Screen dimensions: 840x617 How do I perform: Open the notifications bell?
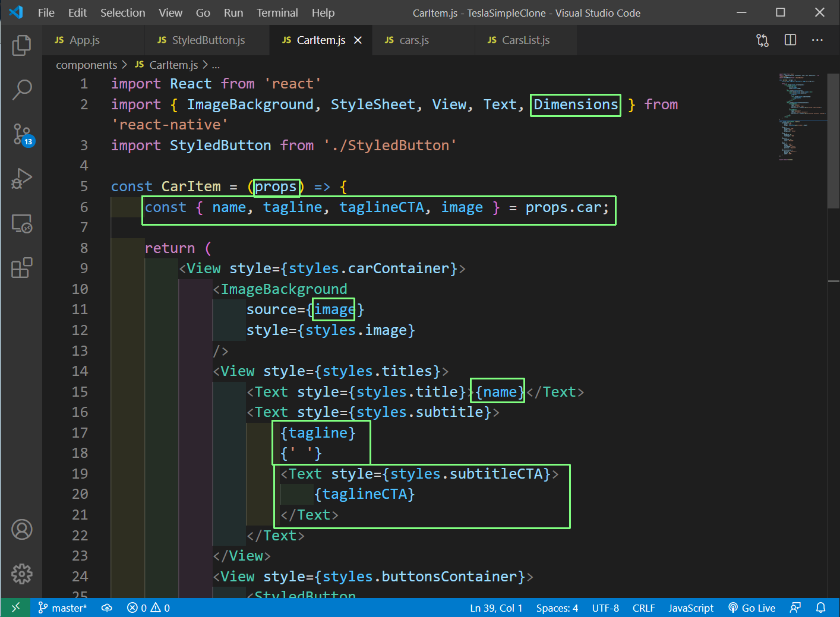[820, 607]
